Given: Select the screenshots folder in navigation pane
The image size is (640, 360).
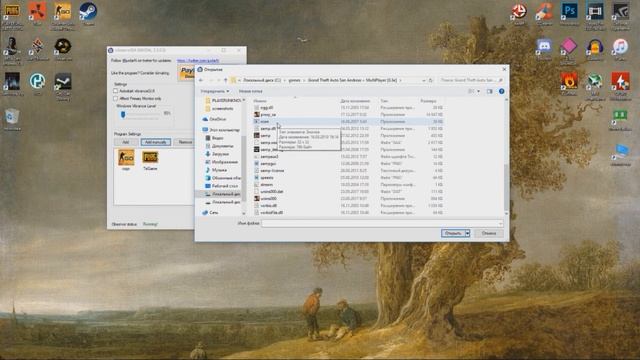Looking at the screenshot, I should 220,109.
